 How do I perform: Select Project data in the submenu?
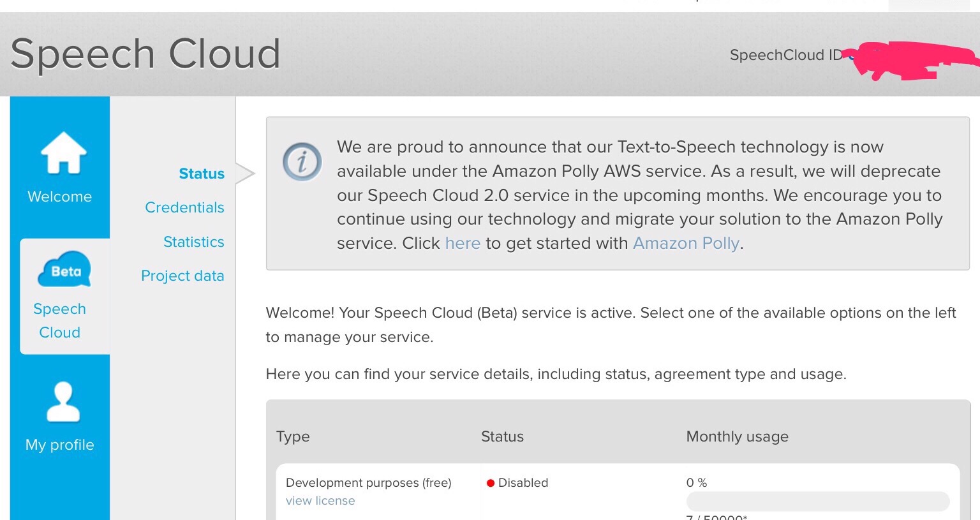[x=182, y=276]
